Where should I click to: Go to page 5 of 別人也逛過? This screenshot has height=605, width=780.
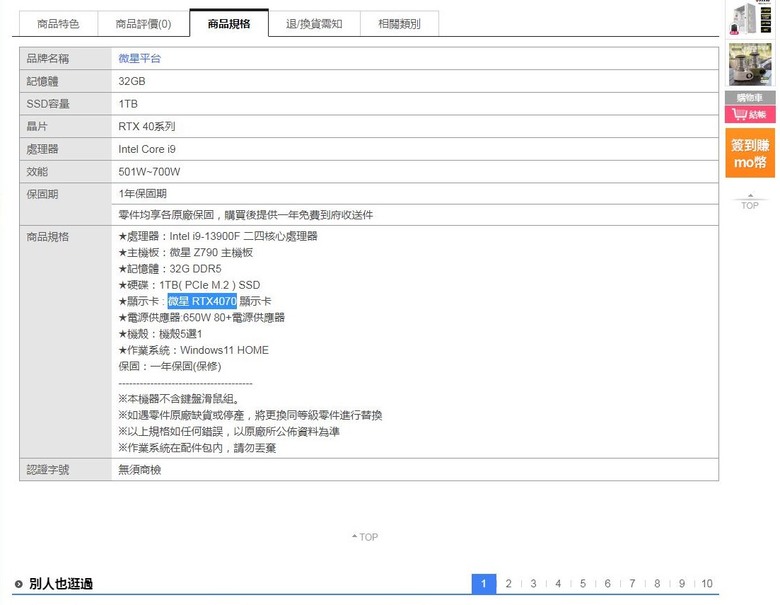(583, 584)
